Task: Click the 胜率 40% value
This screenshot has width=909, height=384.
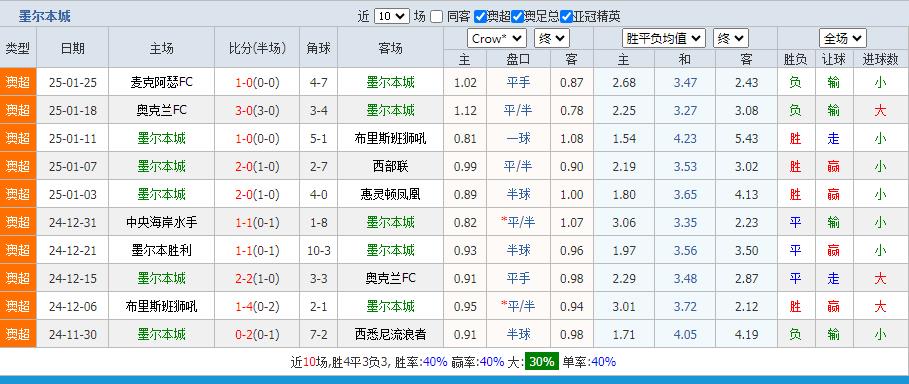Action: [435, 362]
